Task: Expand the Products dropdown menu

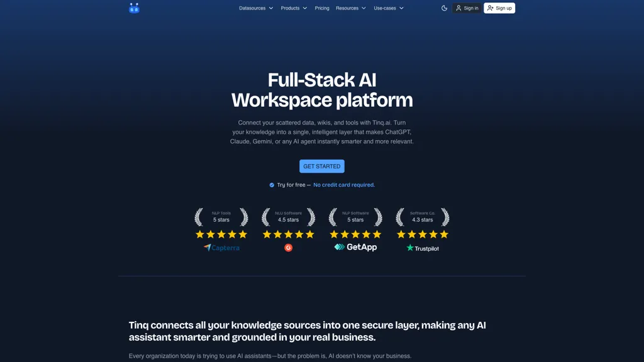Action: pos(294,8)
